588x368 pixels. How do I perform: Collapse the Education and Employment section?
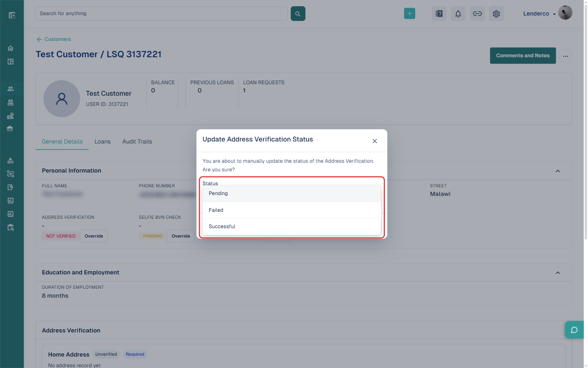(x=558, y=273)
